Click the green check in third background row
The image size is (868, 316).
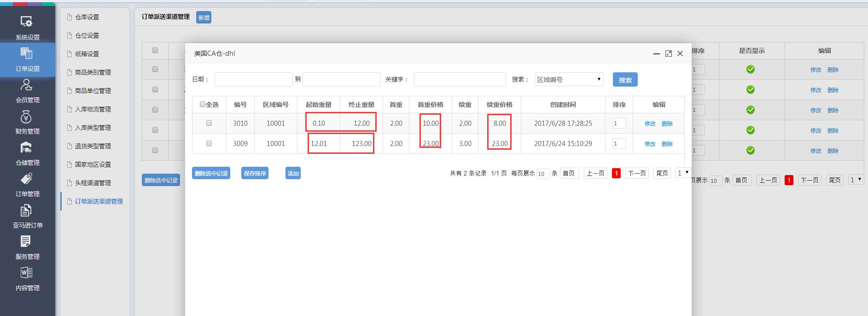point(751,110)
